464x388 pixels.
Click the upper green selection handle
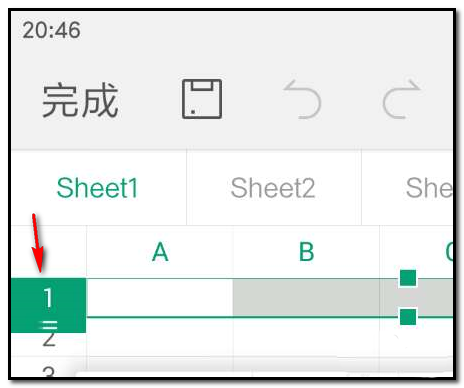click(x=408, y=278)
